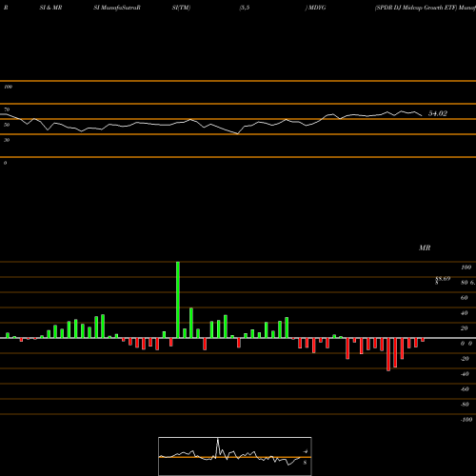The width and height of the screenshot is (476, 476).
Task: Click the MR axis label -20
Action: pyautogui.click(x=465, y=359)
